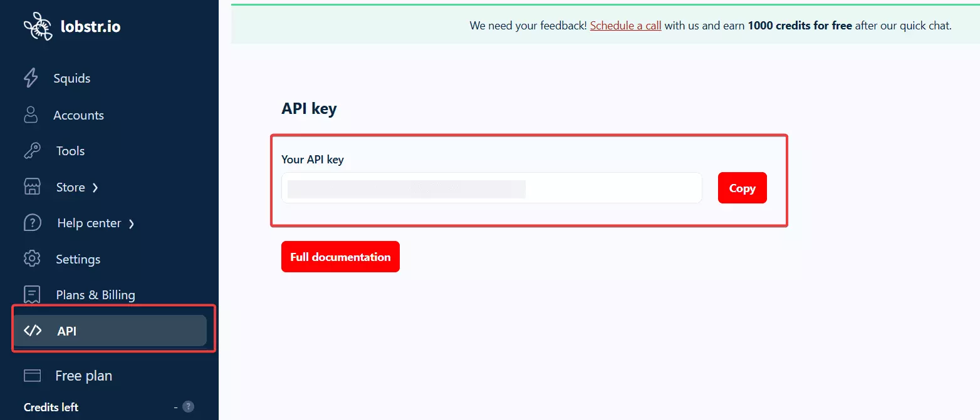Click the Help center question icon
This screenshot has height=420, width=980.
point(31,223)
